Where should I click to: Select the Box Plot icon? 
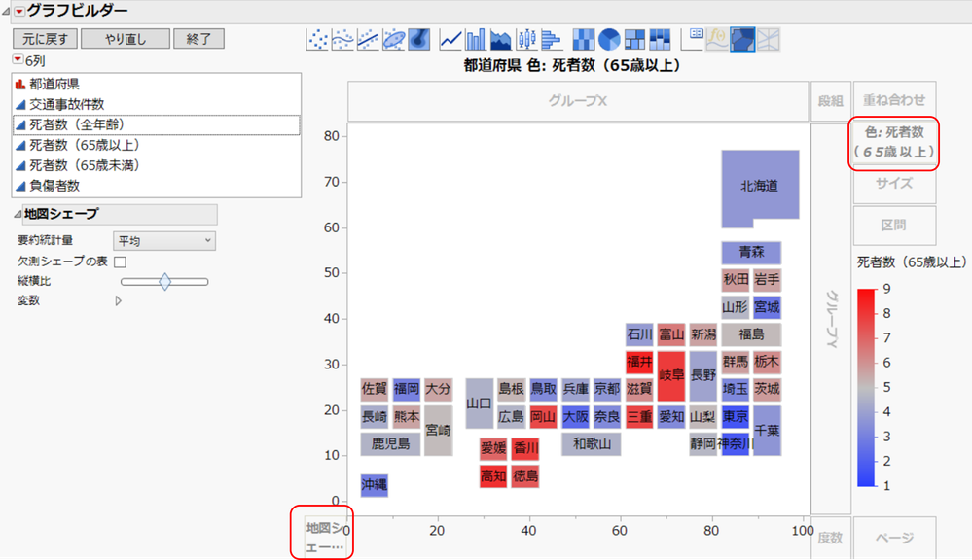click(526, 40)
